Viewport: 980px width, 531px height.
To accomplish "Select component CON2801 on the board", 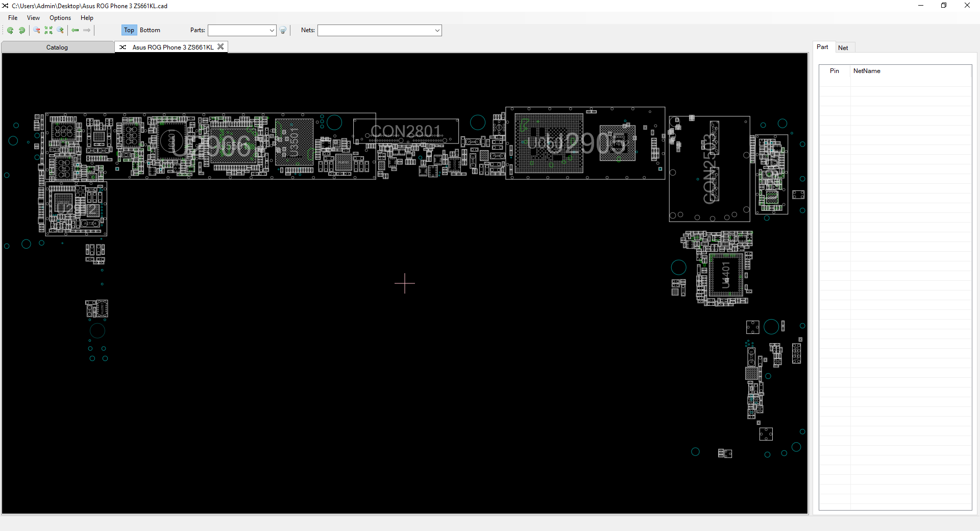I will (x=406, y=132).
